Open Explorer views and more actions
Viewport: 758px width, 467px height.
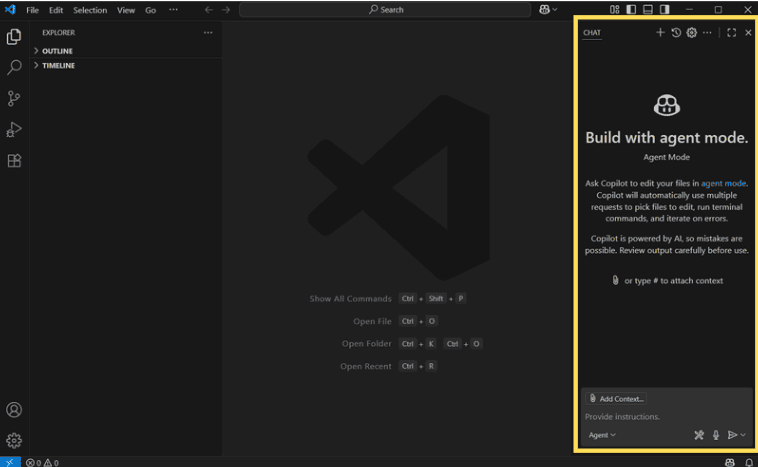click(208, 32)
